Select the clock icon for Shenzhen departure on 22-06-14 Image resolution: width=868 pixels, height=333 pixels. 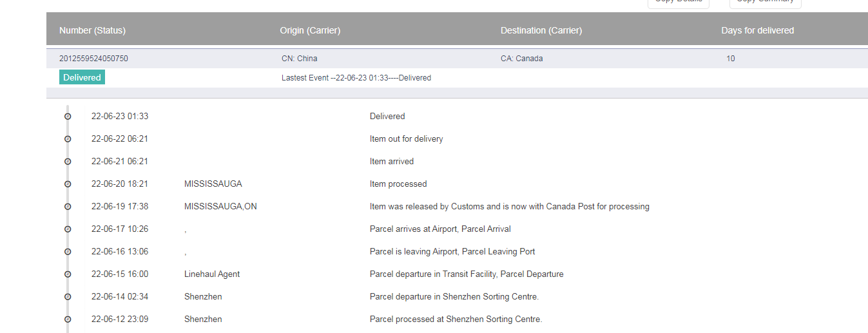[68, 297]
